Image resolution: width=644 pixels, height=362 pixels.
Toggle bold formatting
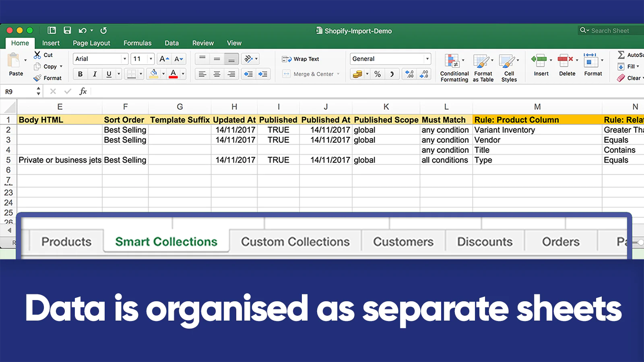click(x=80, y=74)
